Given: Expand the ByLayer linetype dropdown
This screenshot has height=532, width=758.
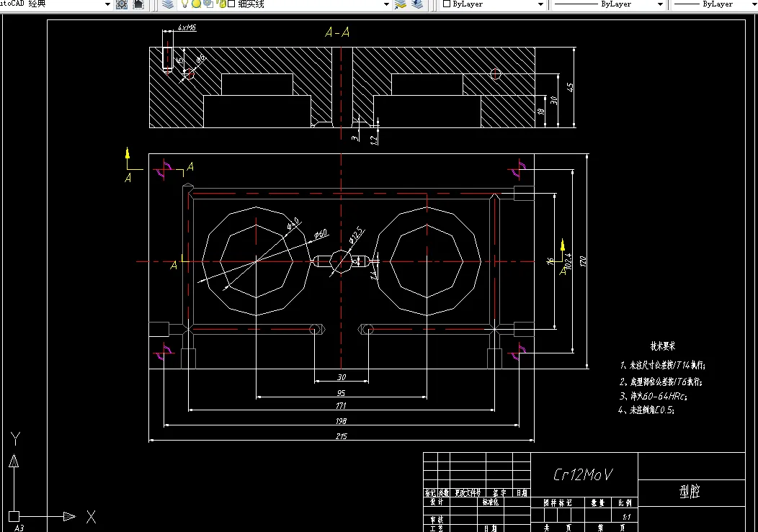Looking at the screenshot, I should coord(660,4).
